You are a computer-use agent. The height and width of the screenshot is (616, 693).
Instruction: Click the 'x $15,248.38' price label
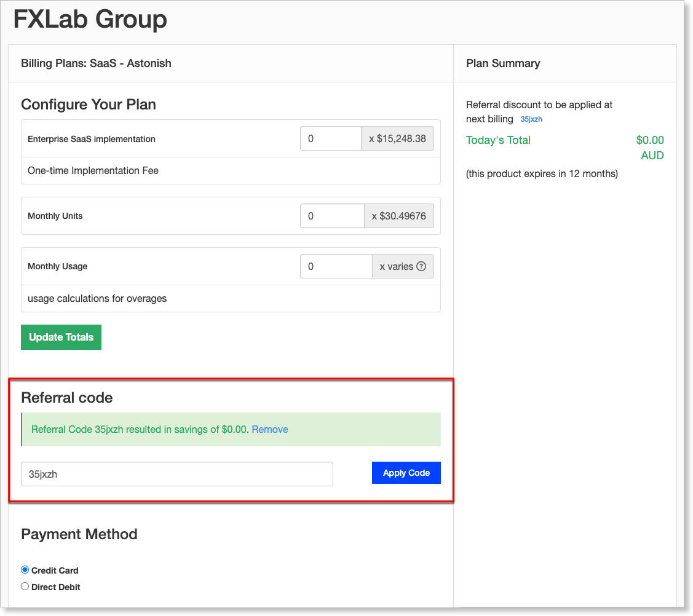[x=397, y=139]
